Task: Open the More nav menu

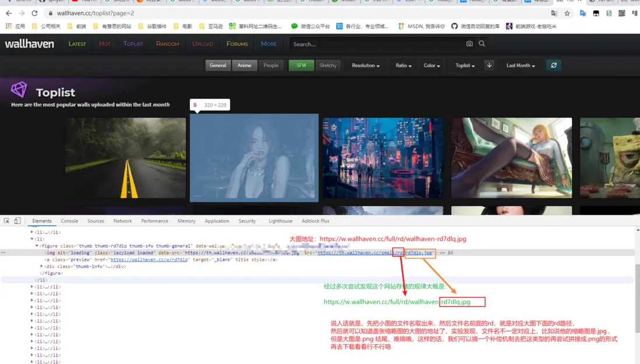Action: pos(269,44)
